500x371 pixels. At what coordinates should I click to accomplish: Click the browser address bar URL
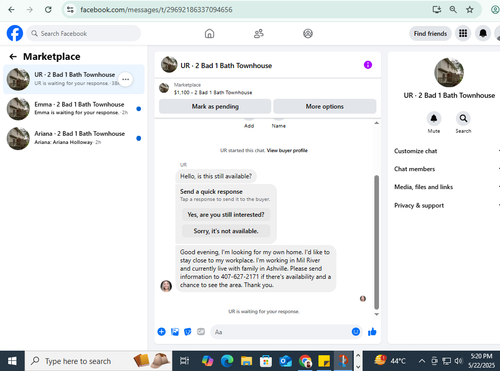coord(156,10)
